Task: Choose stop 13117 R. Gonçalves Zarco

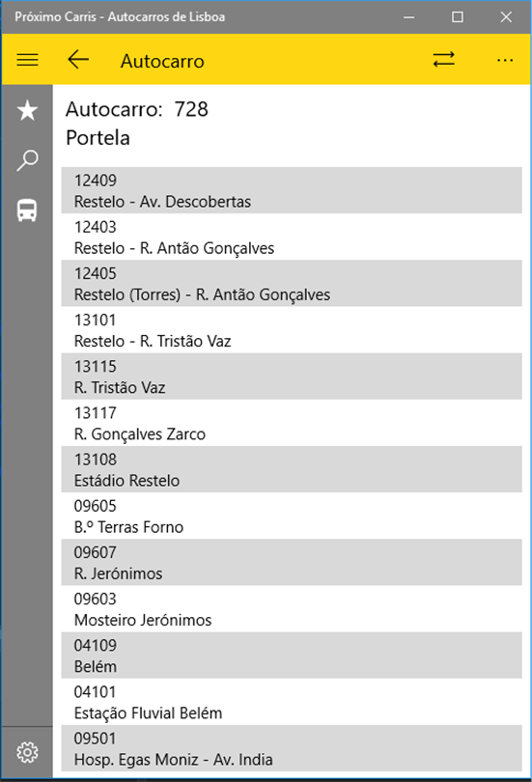Action: click(292, 423)
